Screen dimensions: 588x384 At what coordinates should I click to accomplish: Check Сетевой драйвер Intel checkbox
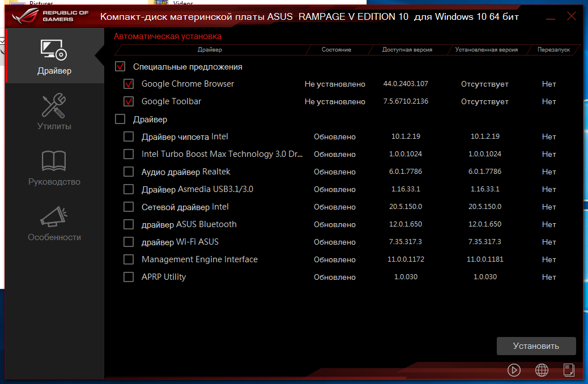point(129,207)
